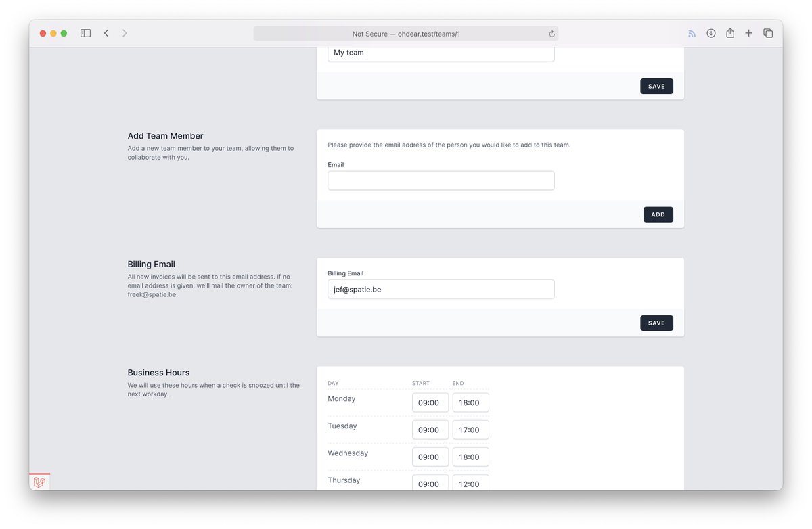Click the 'Add Team Member' heading
The width and height of the screenshot is (812, 529).
(x=165, y=136)
